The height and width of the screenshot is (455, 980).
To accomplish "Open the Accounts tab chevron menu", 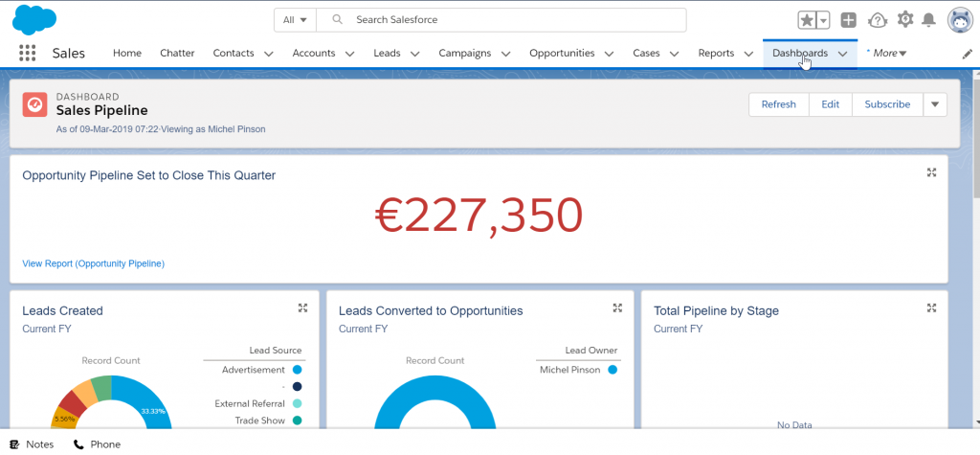I will tap(350, 54).
